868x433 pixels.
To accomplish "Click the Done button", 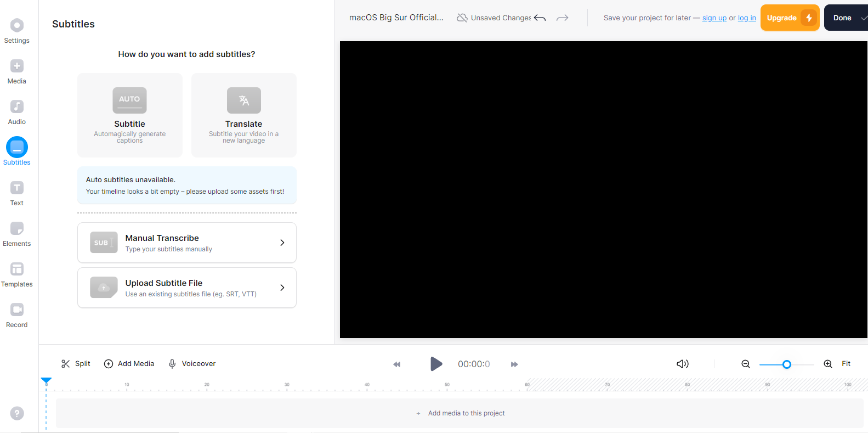I will [846, 18].
